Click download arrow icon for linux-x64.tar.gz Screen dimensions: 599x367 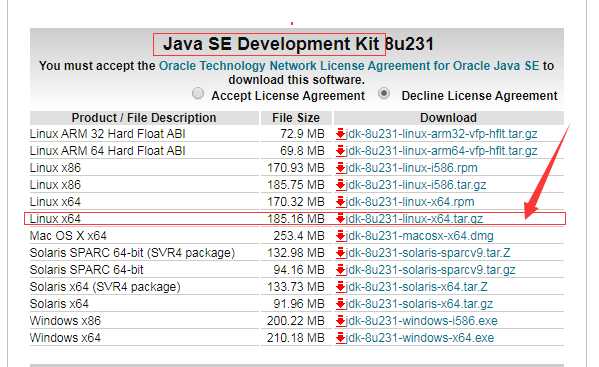(x=341, y=219)
